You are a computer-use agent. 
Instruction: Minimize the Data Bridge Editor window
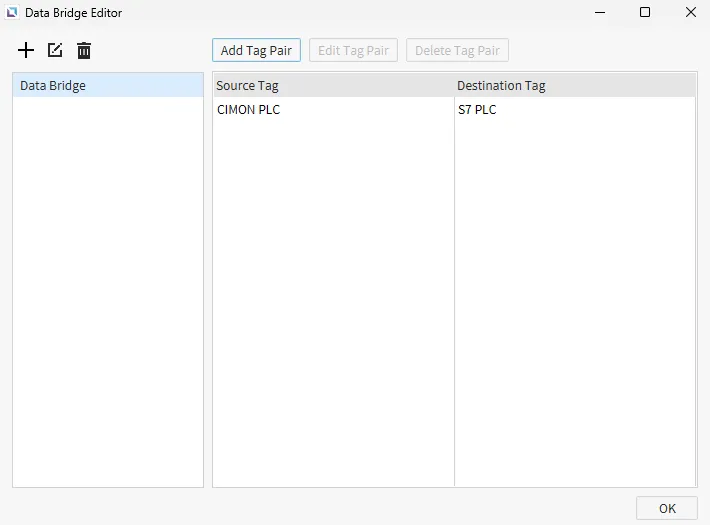click(599, 13)
